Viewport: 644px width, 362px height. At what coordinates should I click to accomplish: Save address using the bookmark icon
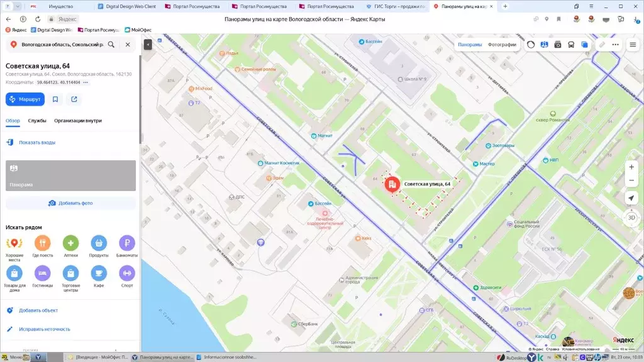(55, 99)
